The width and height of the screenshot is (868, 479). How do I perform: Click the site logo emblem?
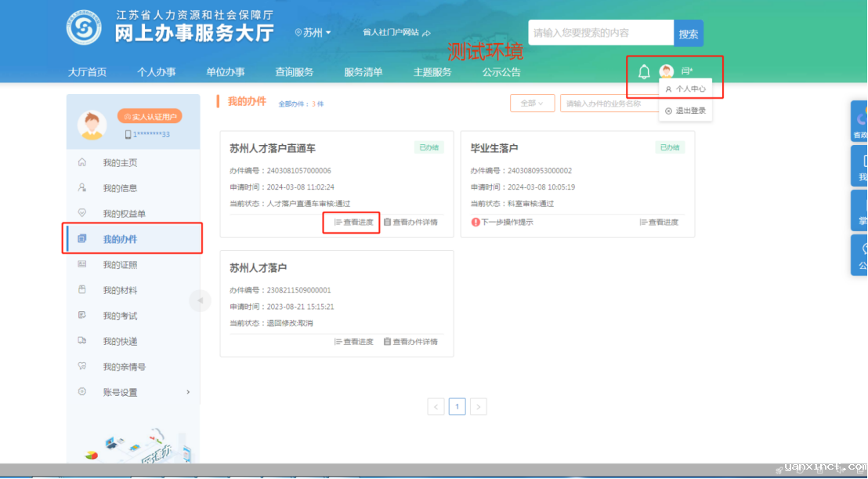click(x=84, y=28)
